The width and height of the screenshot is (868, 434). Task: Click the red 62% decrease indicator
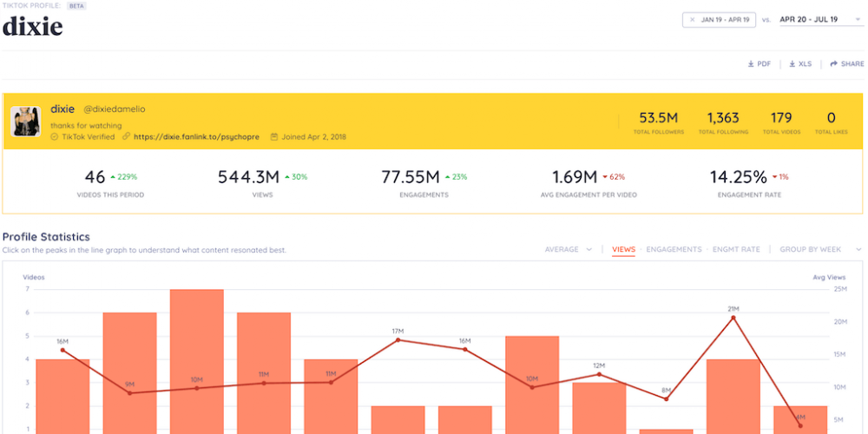(614, 177)
